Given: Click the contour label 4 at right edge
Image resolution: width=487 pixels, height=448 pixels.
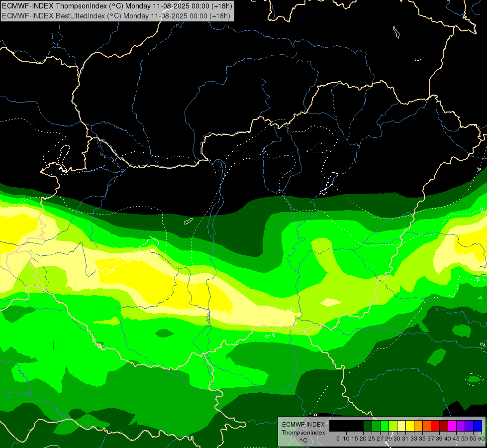Looking at the screenshot, I should pos(479,169).
